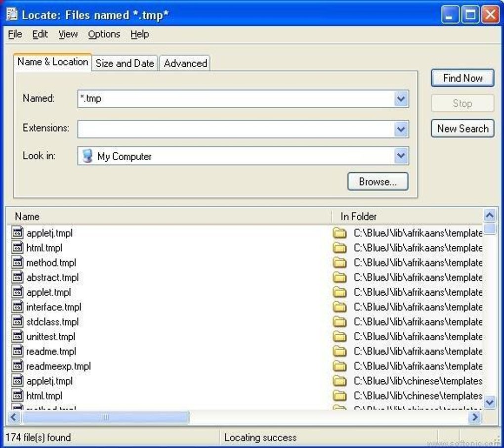Click the folder icon in the method.tmpl row

(339, 263)
